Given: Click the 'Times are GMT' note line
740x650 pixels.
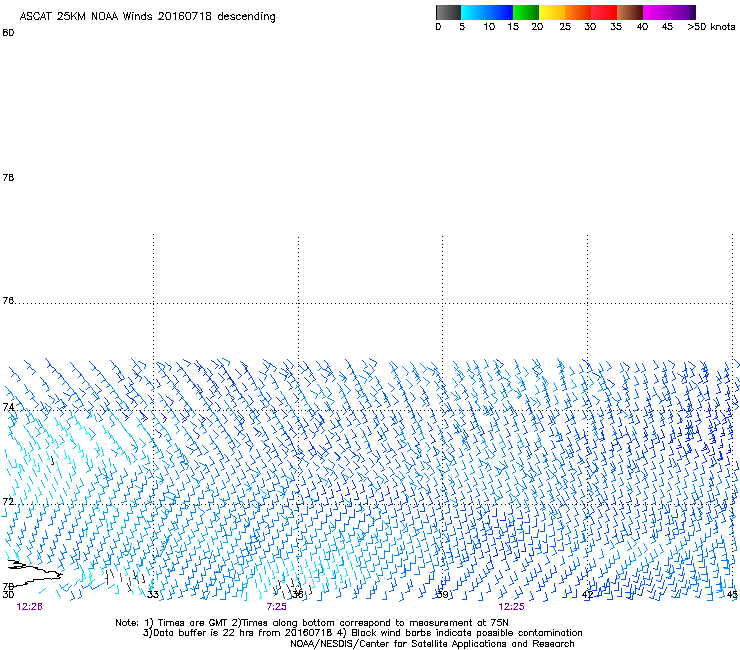Looking at the screenshot, I should (312, 623).
